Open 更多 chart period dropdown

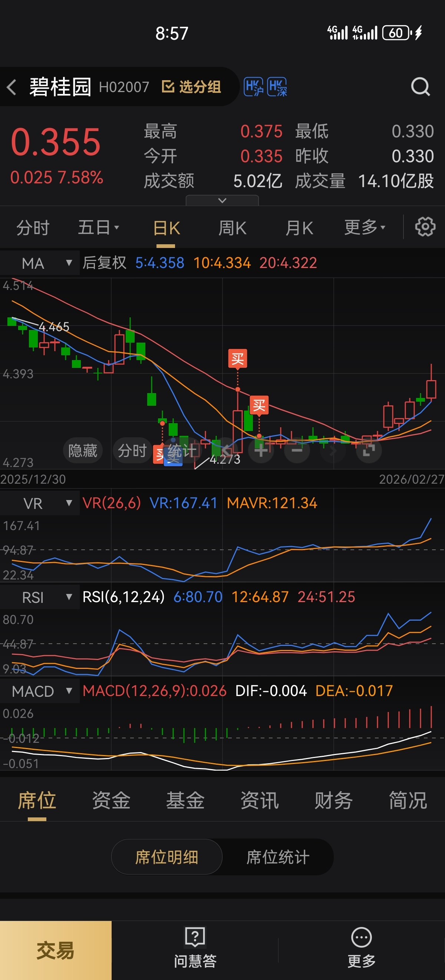coord(365,228)
